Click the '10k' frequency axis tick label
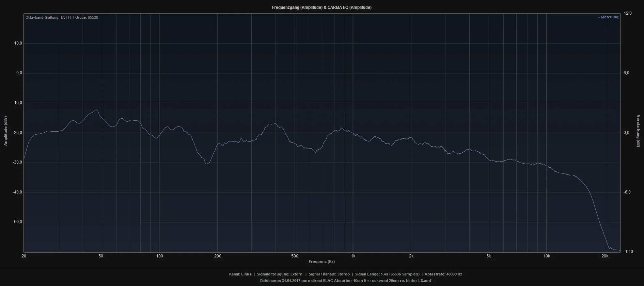The height and width of the screenshot is (286, 644). pos(547,256)
